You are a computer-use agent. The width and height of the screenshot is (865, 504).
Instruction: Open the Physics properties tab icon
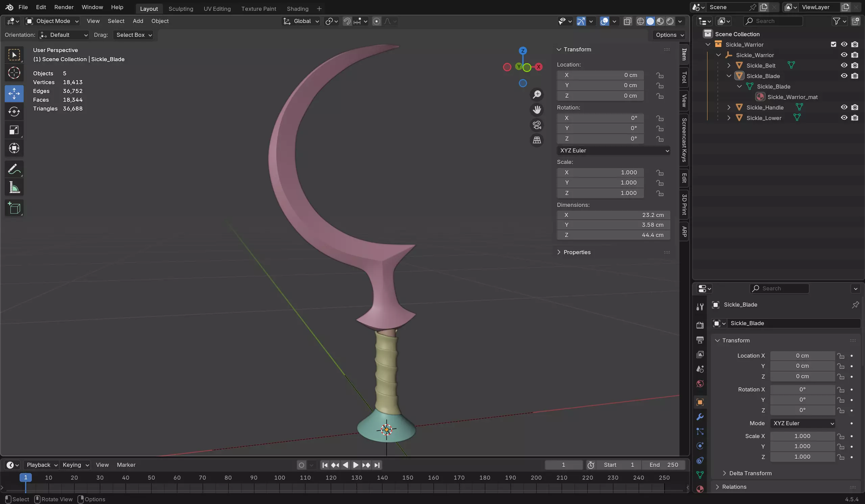click(x=700, y=446)
